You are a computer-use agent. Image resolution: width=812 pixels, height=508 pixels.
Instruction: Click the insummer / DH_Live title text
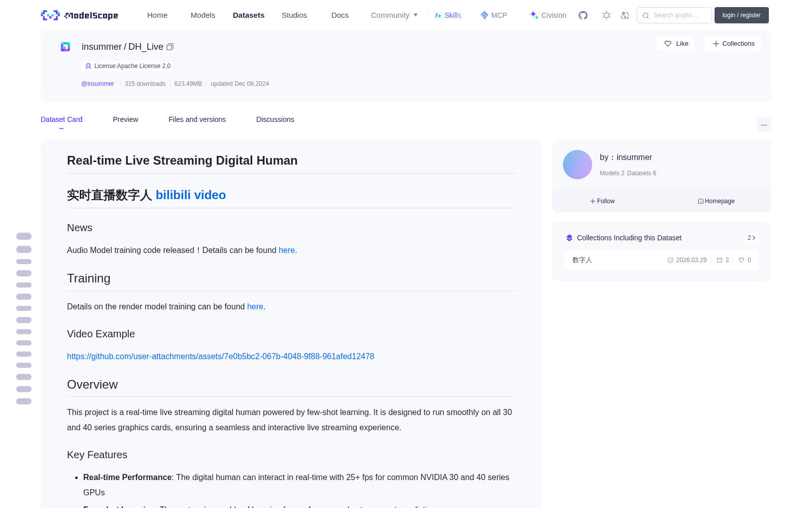(122, 47)
